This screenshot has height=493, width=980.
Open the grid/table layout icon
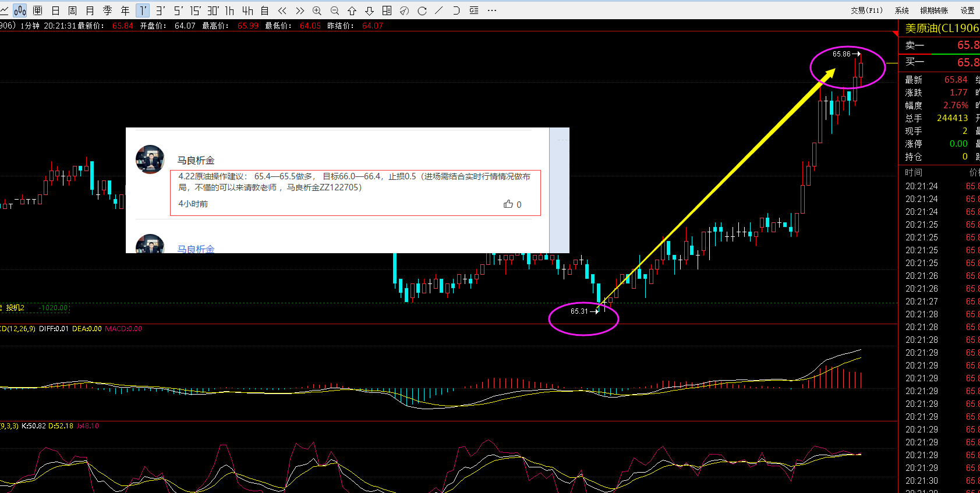coord(387,10)
